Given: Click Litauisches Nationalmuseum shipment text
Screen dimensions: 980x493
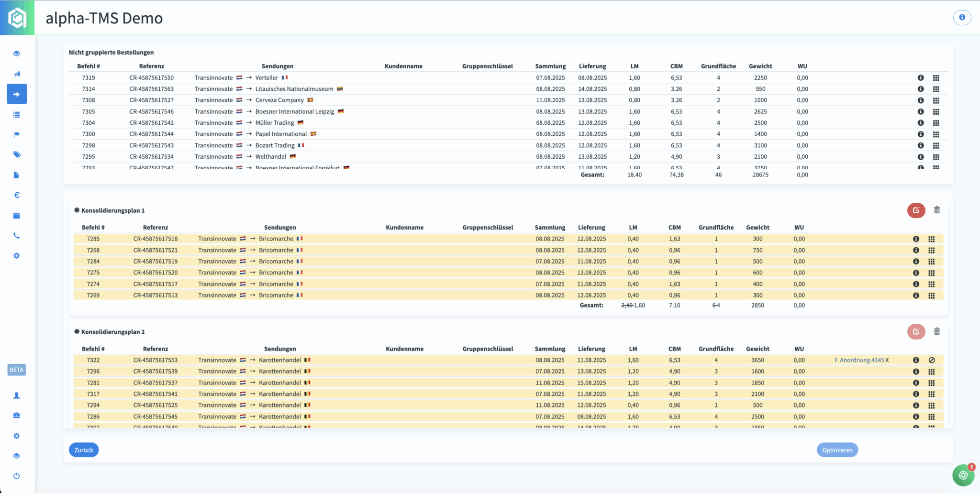Looking at the screenshot, I should (294, 89).
